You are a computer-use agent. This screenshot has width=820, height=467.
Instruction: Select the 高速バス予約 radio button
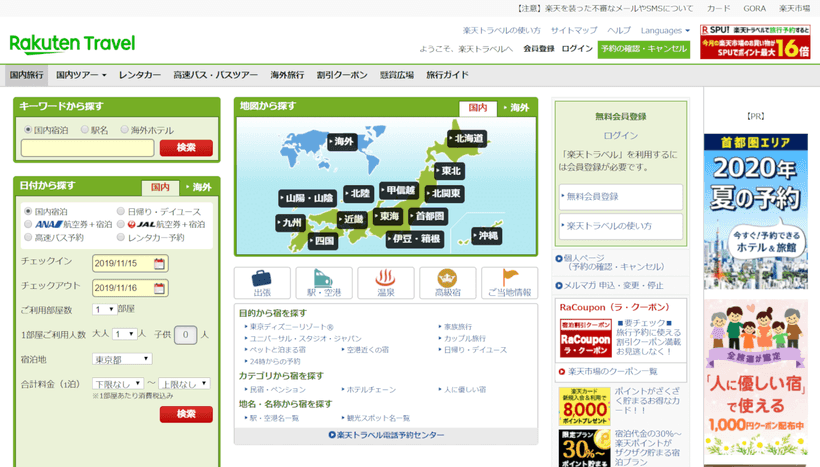[x=28, y=238]
